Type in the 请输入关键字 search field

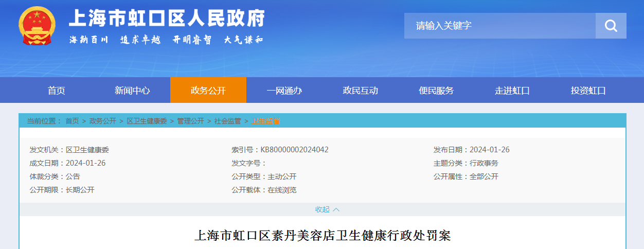pos(499,26)
